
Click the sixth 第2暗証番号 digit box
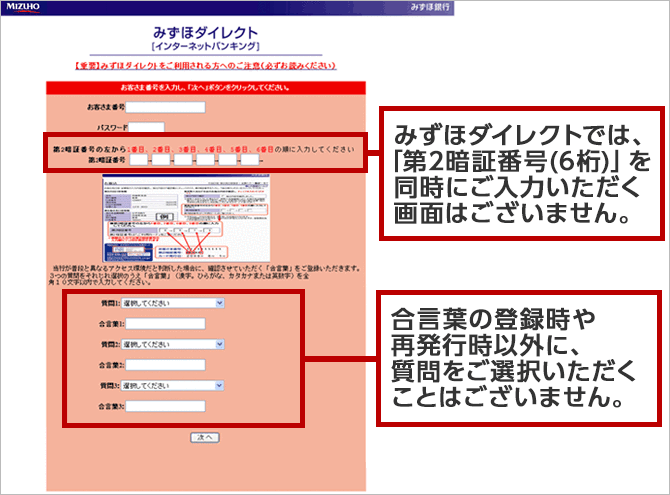pyautogui.click(x=250, y=160)
